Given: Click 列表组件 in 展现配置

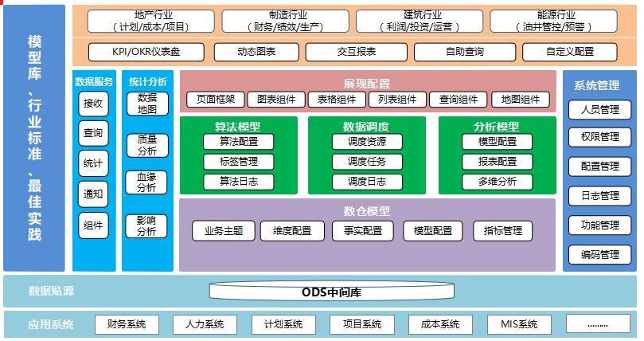Looking at the screenshot, I should [x=397, y=100].
